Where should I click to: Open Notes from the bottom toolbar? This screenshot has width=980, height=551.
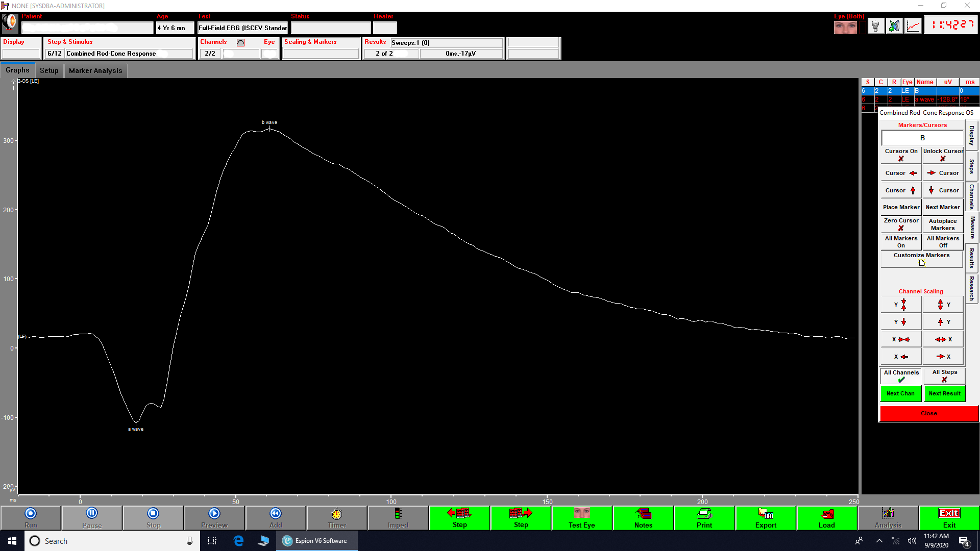pyautogui.click(x=643, y=517)
